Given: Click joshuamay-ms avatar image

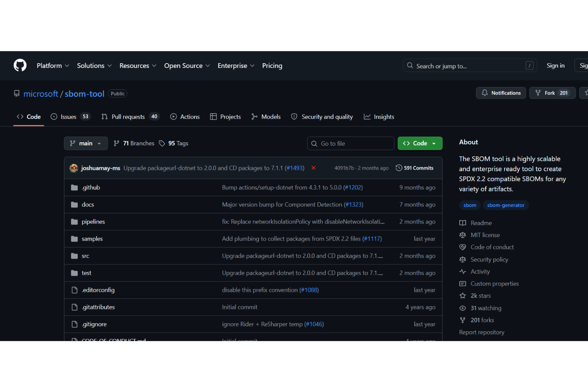Looking at the screenshot, I should pyautogui.click(x=73, y=168).
